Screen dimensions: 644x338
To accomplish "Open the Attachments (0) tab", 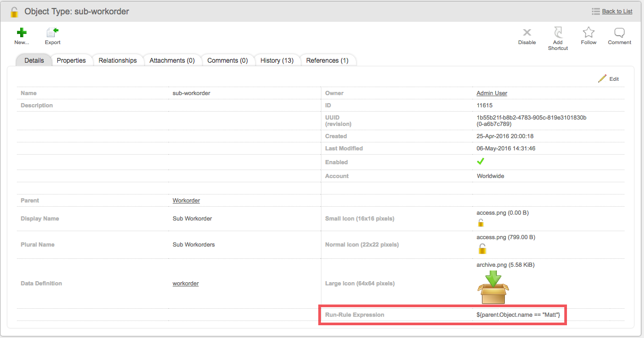I will [172, 60].
